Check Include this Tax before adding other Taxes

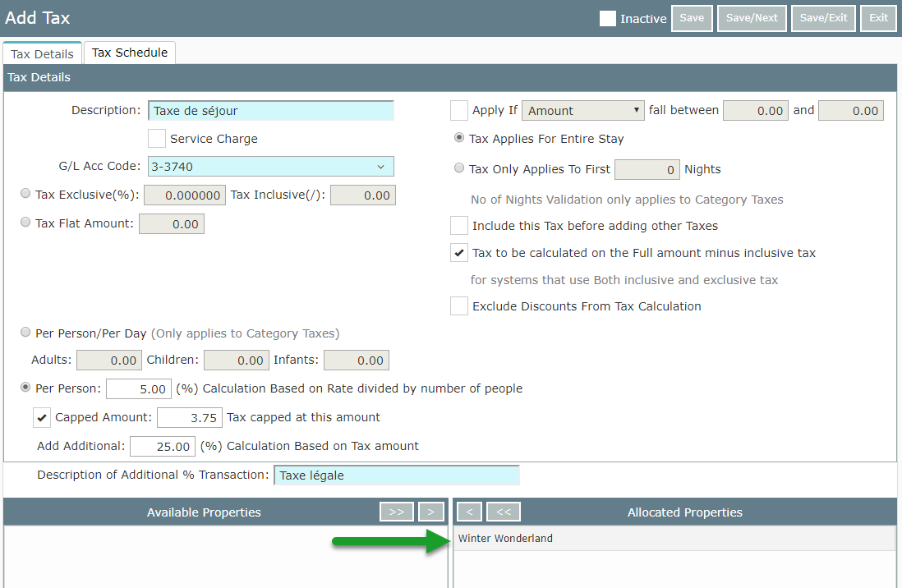459,226
